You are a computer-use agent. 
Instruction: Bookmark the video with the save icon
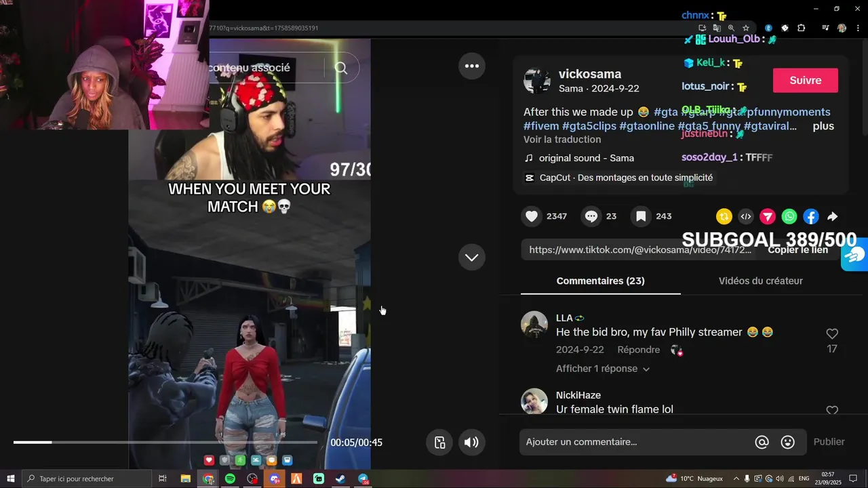click(x=641, y=216)
